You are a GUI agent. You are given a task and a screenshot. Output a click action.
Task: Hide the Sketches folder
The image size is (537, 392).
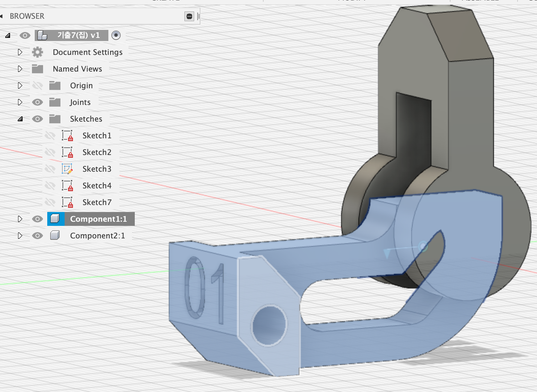(x=38, y=119)
